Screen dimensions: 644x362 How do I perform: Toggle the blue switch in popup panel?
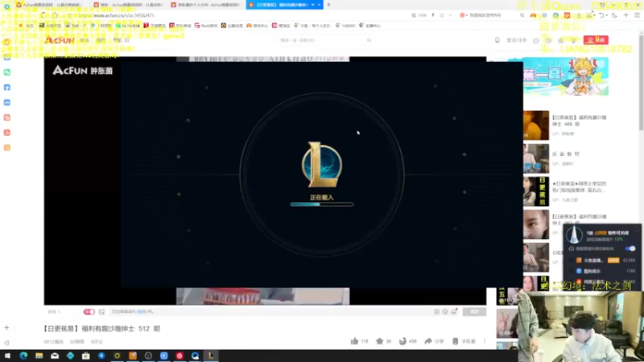point(630,249)
